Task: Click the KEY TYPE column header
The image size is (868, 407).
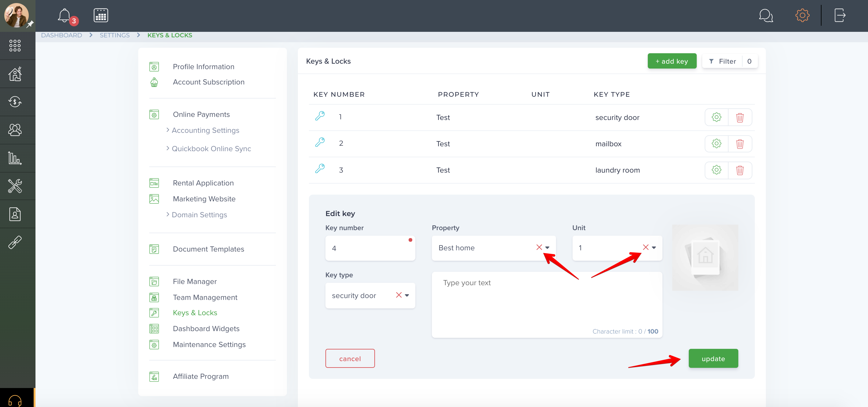Action: (x=612, y=95)
